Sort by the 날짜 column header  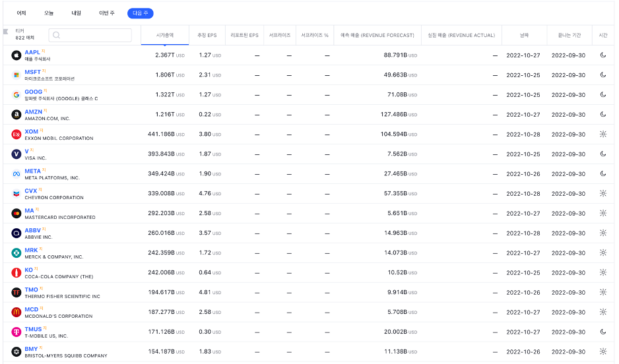(x=524, y=35)
